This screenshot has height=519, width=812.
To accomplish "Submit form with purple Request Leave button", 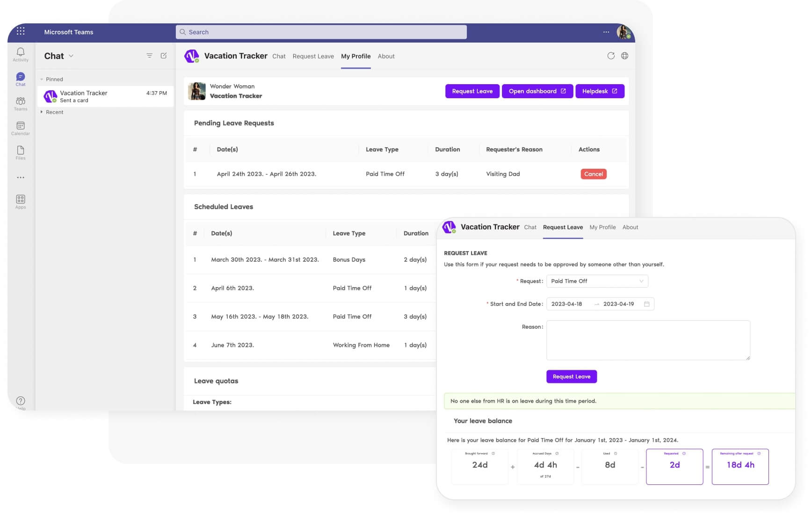I will 572,376.
